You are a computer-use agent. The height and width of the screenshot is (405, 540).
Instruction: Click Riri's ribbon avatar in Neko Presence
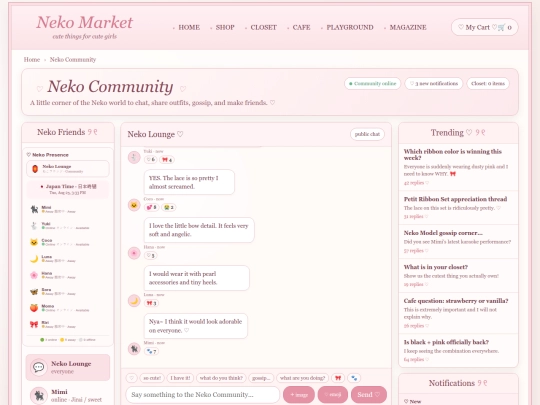pos(34,324)
